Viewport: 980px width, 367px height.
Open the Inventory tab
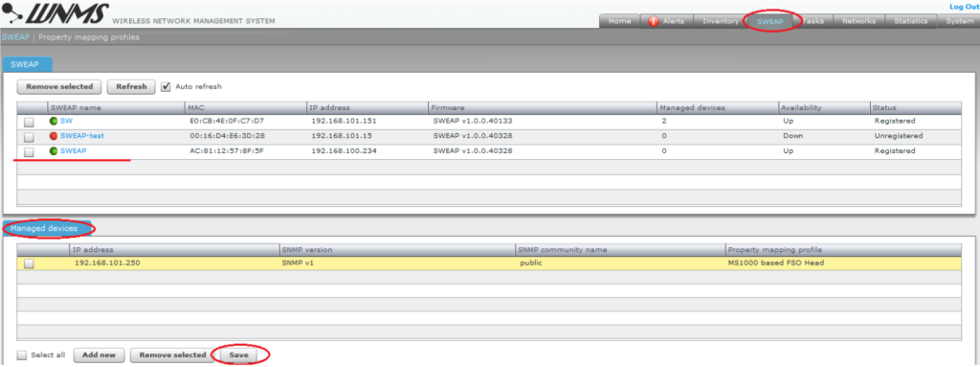(x=721, y=21)
